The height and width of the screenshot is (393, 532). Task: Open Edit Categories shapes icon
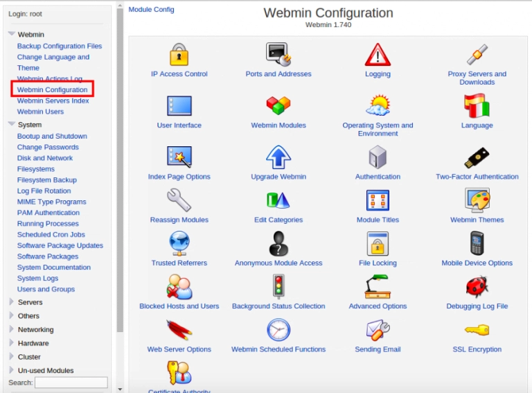[x=278, y=200]
